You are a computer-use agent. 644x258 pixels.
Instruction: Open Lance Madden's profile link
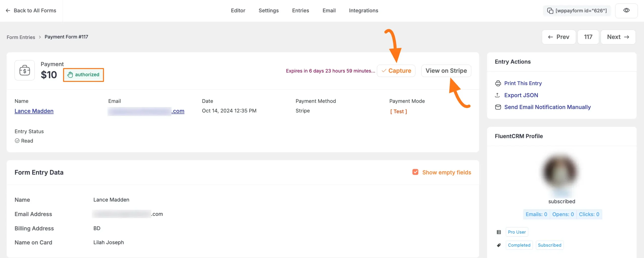pos(34,111)
